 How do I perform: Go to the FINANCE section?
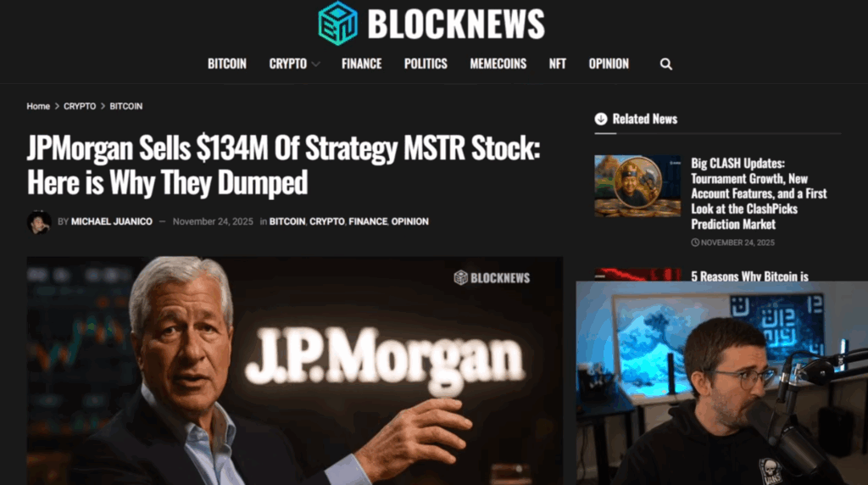[x=361, y=64]
